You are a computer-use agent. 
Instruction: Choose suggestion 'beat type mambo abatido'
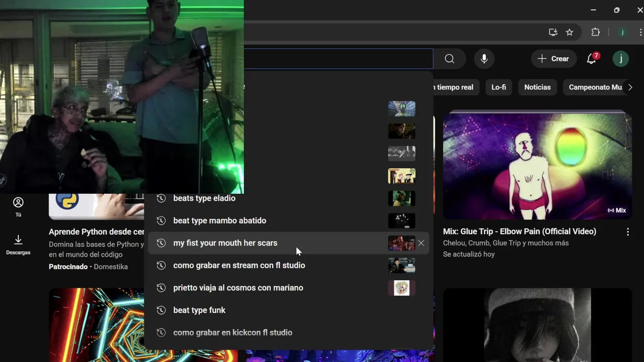click(288, 220)
